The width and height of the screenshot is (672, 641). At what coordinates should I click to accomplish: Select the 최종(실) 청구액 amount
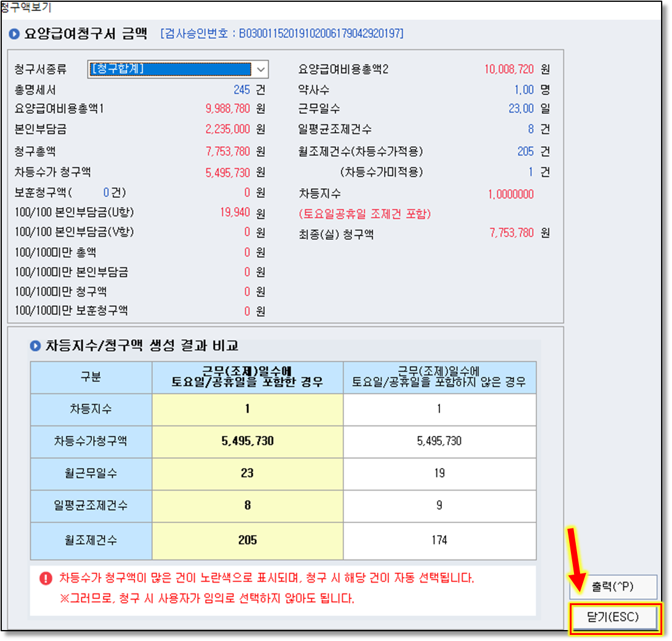click(x=511, y=233)
